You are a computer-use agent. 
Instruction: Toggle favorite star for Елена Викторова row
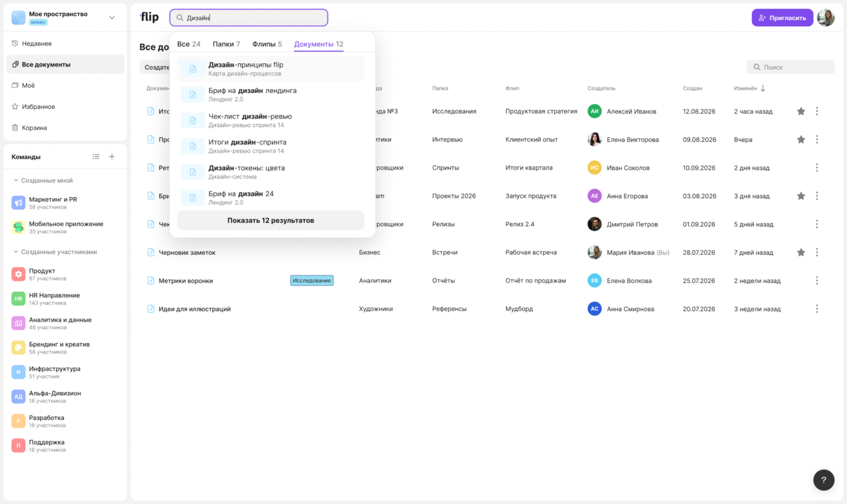[801, 139]
